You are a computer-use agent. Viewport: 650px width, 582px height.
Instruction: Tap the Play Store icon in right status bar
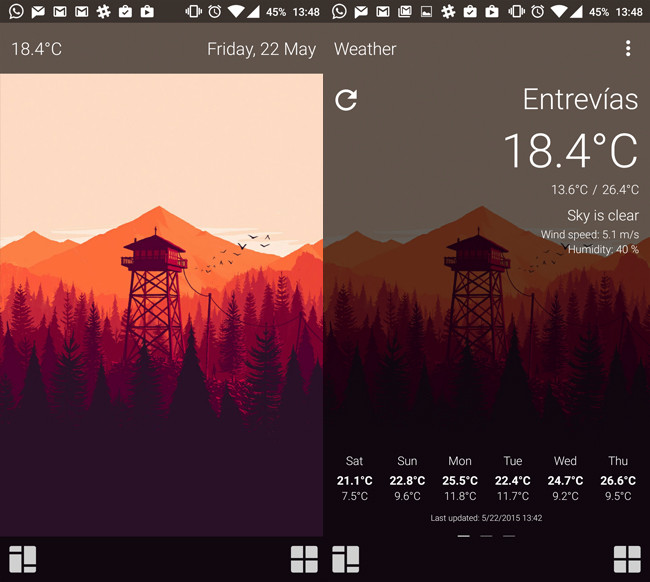click(x=492, y=11)
